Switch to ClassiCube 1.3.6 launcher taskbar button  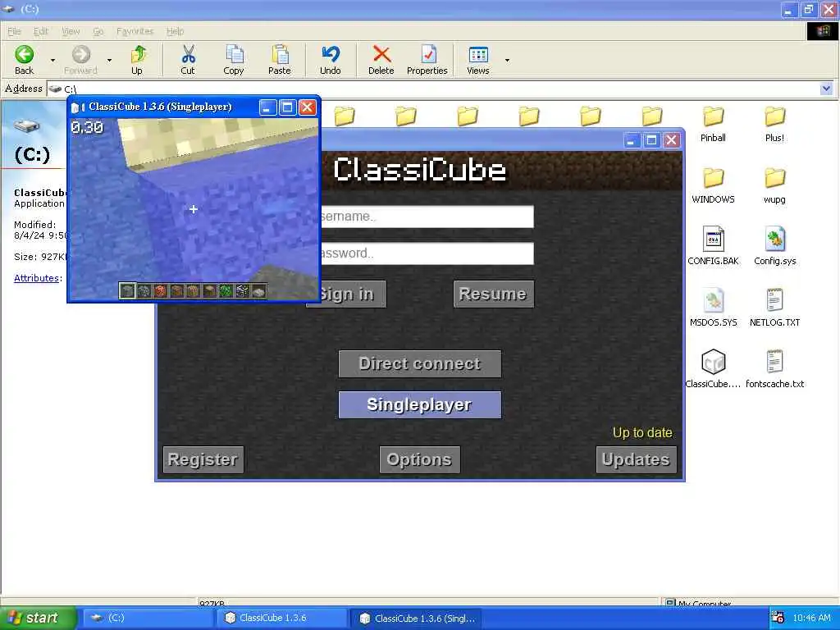281,618
